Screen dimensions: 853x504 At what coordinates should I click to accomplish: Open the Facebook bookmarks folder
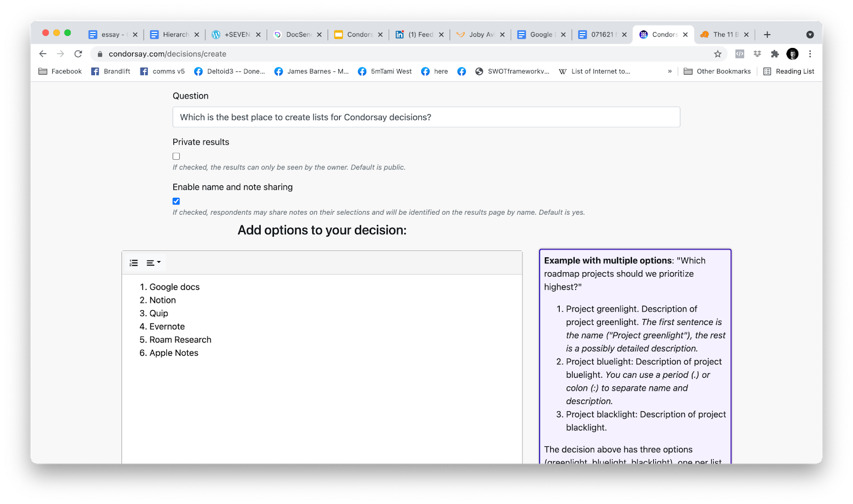pos(60,71)
